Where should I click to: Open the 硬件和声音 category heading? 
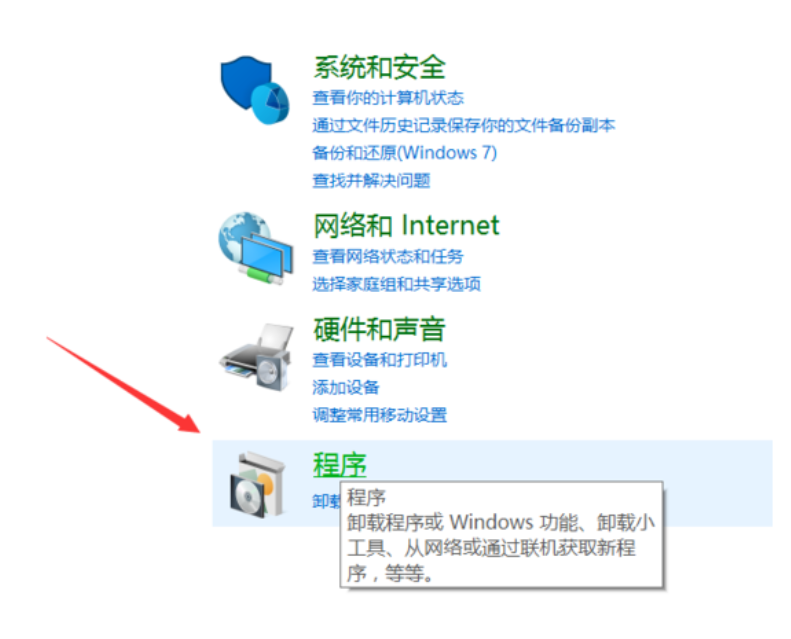[379, 329]
